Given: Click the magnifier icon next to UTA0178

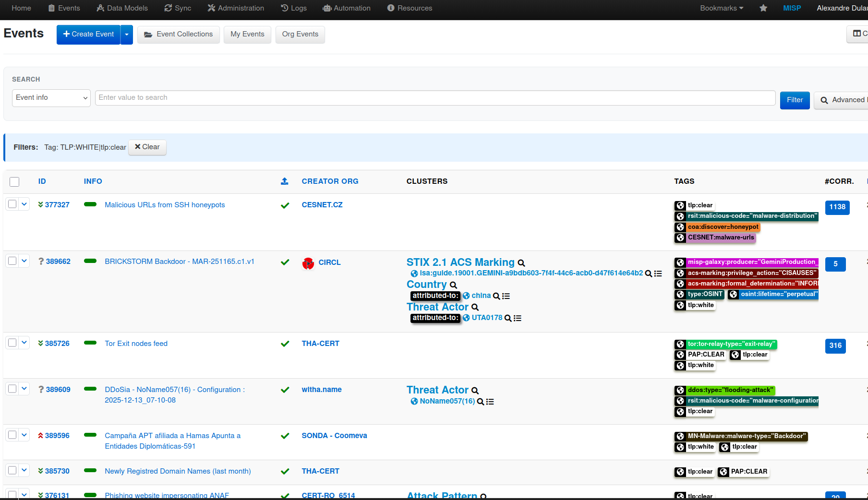Looking at the screenshot, I should (x=507, y=318).
